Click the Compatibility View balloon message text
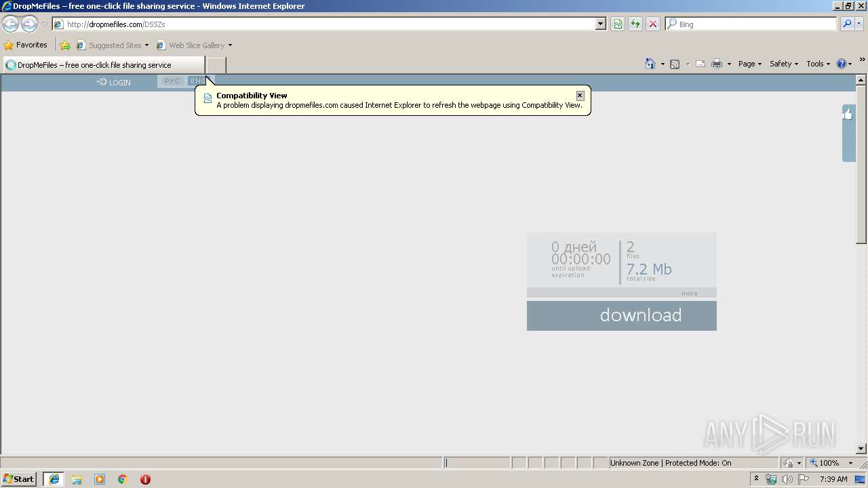The image size is (868, 488). coord(399,105)
